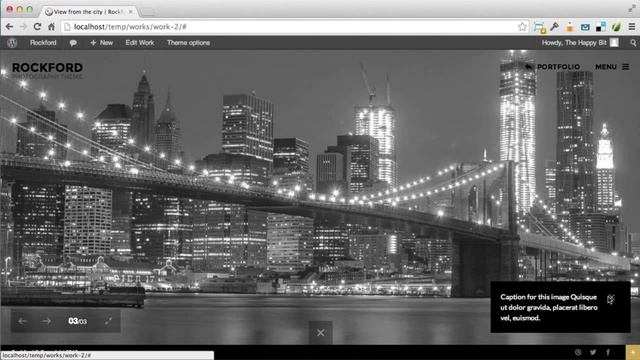This screenshot has width=640, height=360.
Task: Open the site MENU hamburger icon
Action: (x=626, y=67)
